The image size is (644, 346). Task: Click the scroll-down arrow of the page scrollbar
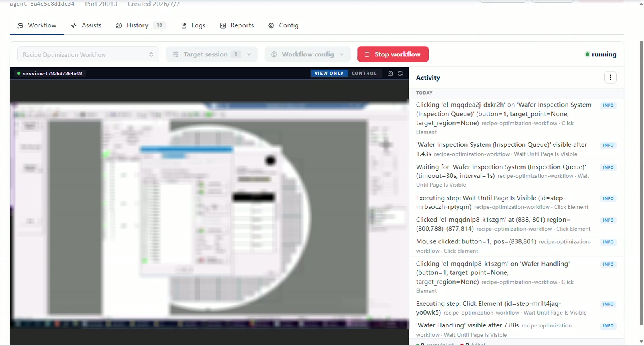[x=641, y=342]
